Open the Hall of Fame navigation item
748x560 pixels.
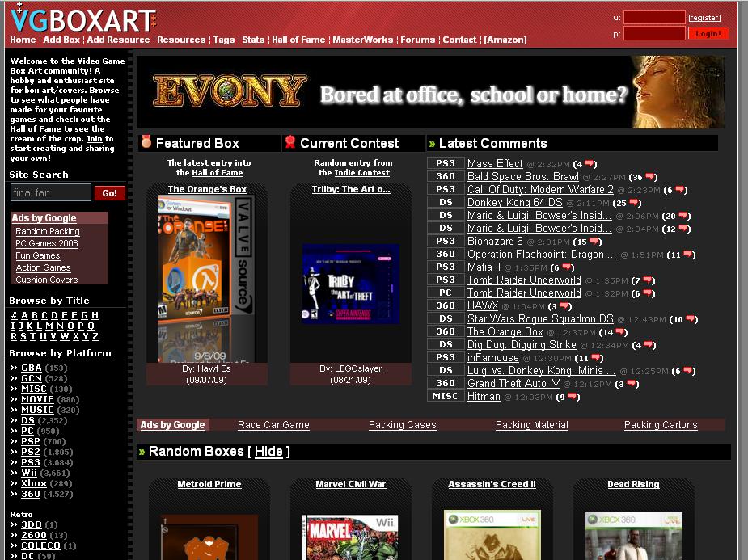[x=298, y=40]
